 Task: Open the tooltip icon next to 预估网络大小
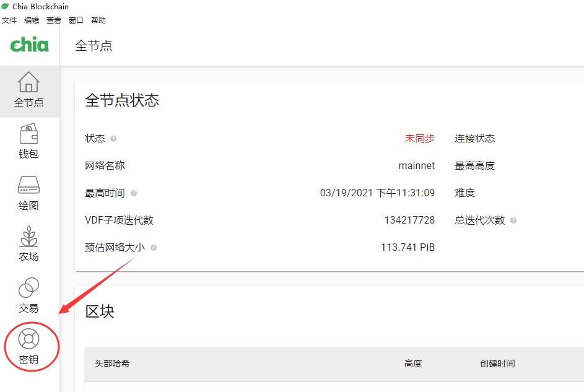click(x=153, y=248)
